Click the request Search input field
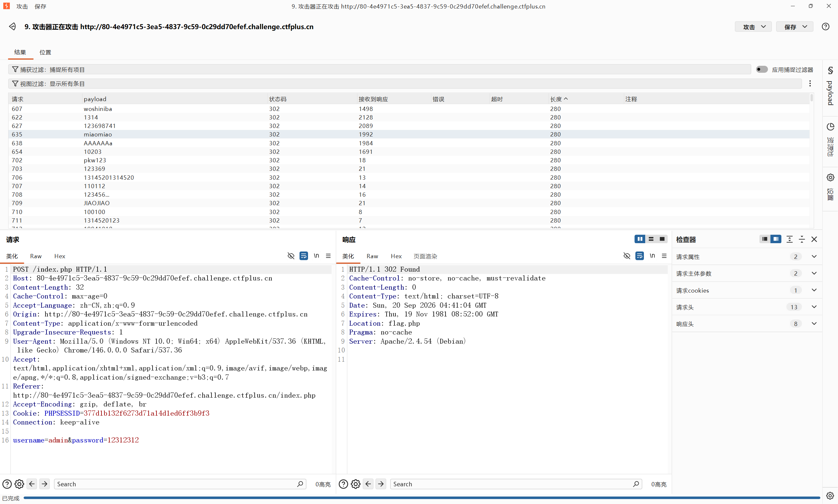838x504 pixels. [x=180, y=484]
